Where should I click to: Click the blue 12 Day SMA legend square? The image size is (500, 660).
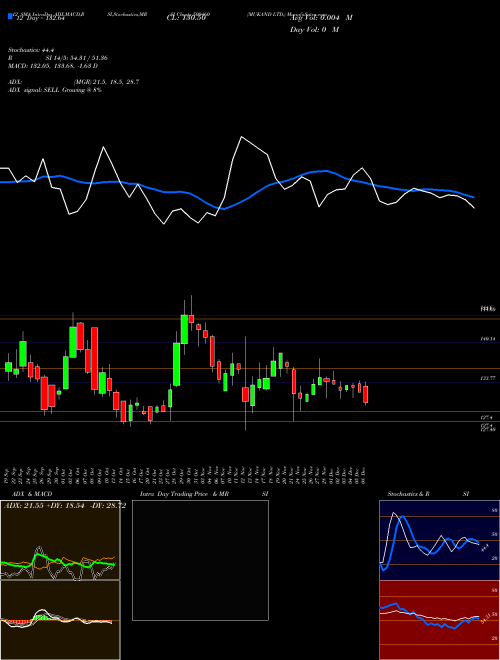tap(10, 16)
